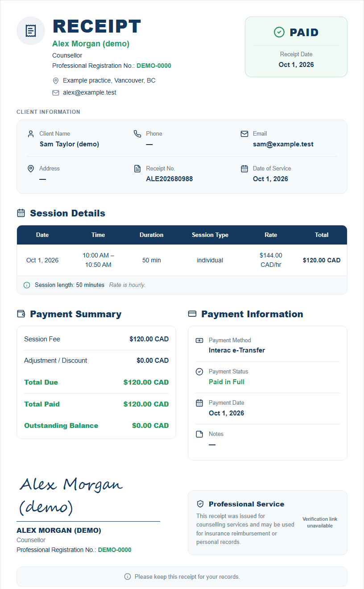Screen dimensions: 364x589
Task: Click the alex@example.test email address
Action: tap(90, 93)
